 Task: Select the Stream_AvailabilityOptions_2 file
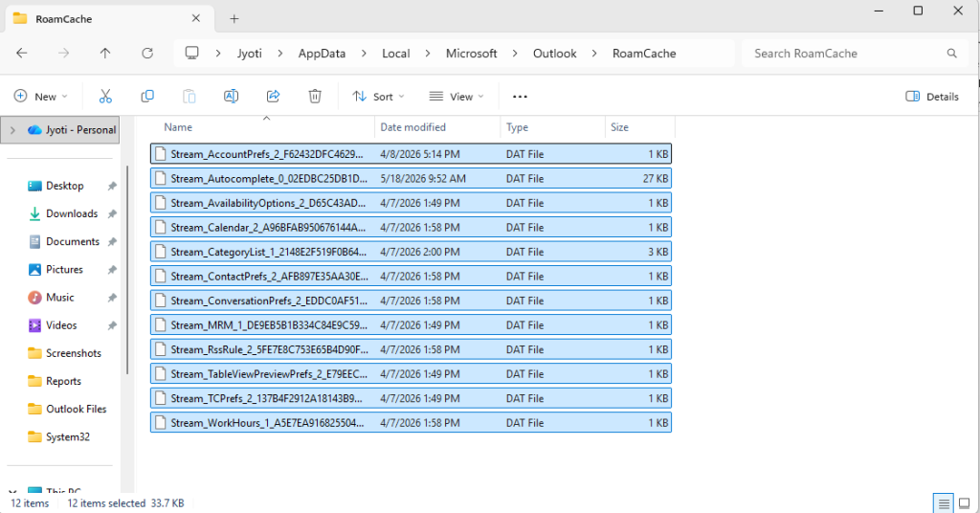(411, 203)
